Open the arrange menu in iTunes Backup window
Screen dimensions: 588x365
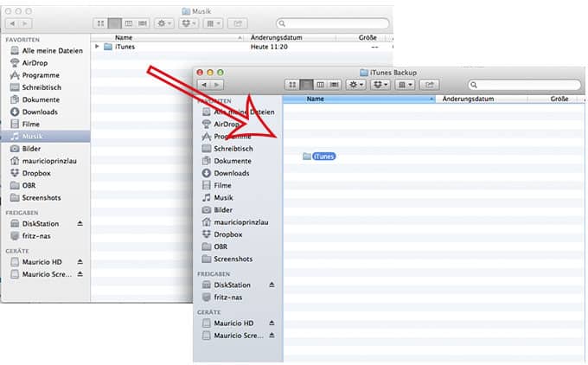[x=405, y=85]
